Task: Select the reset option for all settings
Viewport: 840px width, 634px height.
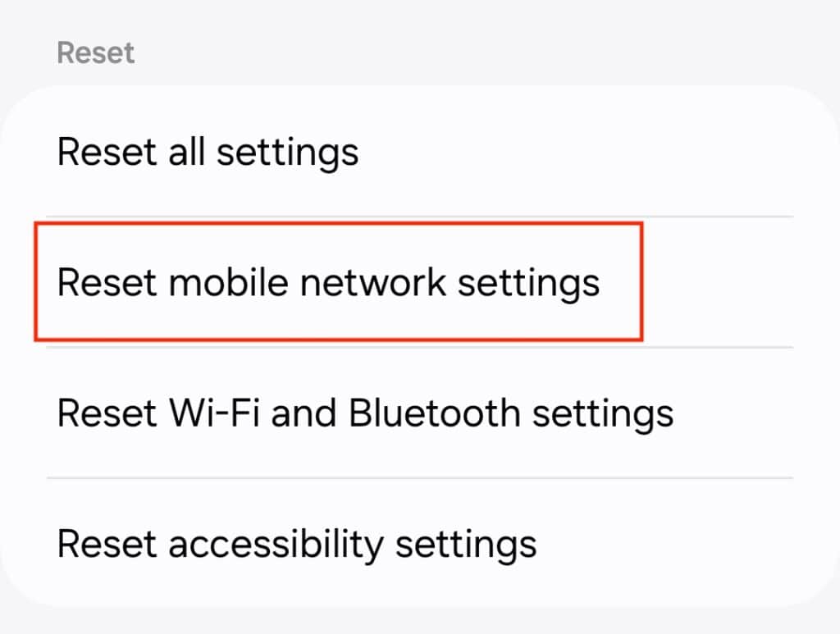Action: pos(208,152)
